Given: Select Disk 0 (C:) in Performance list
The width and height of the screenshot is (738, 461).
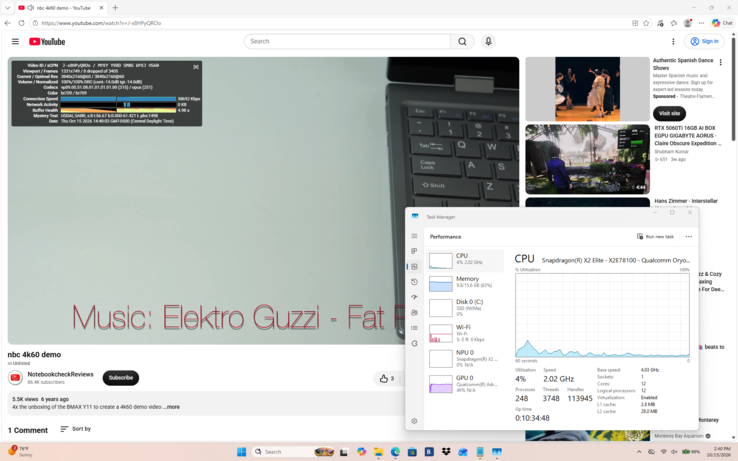Looking at the screenshot, I should tap(465, 307).
